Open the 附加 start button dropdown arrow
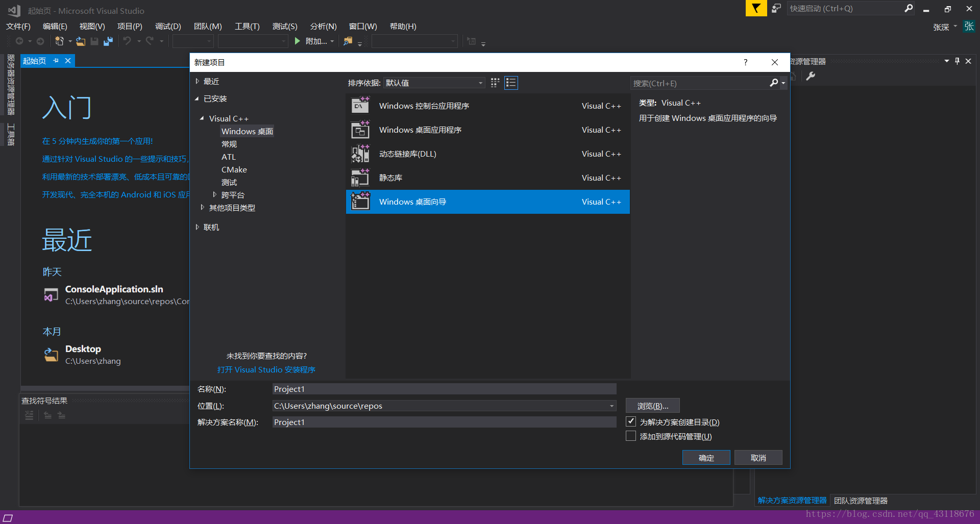Screen dimensions: 980x524 [332, 41]
